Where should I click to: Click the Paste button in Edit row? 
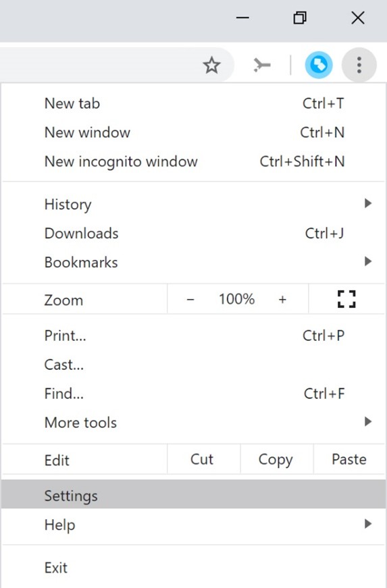349,459
